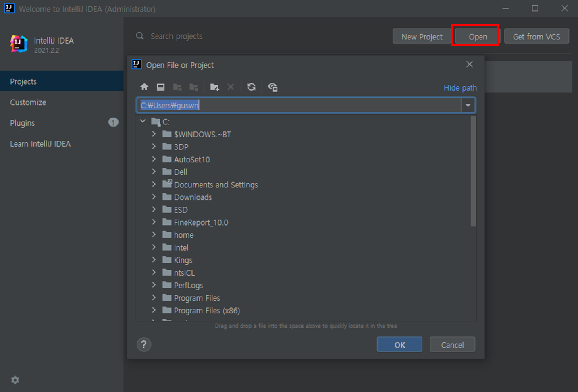Expand the PerfLogs folder chevron
578x392 pixels.
154,284
